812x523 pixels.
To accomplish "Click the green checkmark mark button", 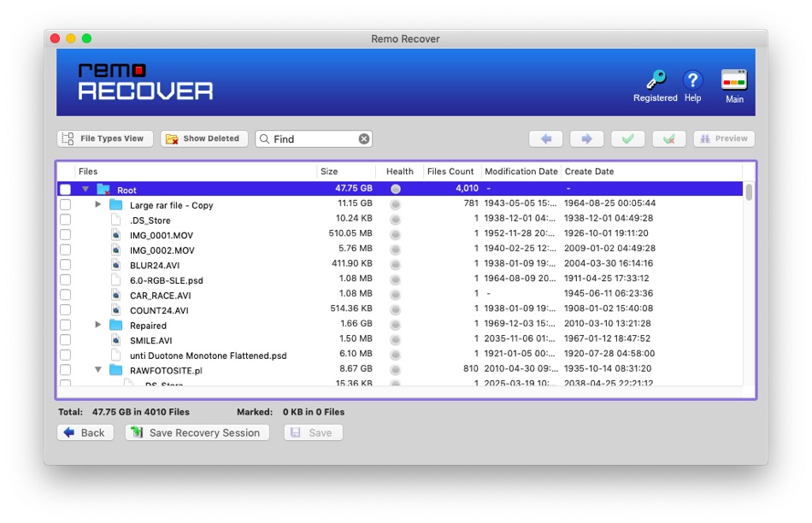I will [627, 138].
